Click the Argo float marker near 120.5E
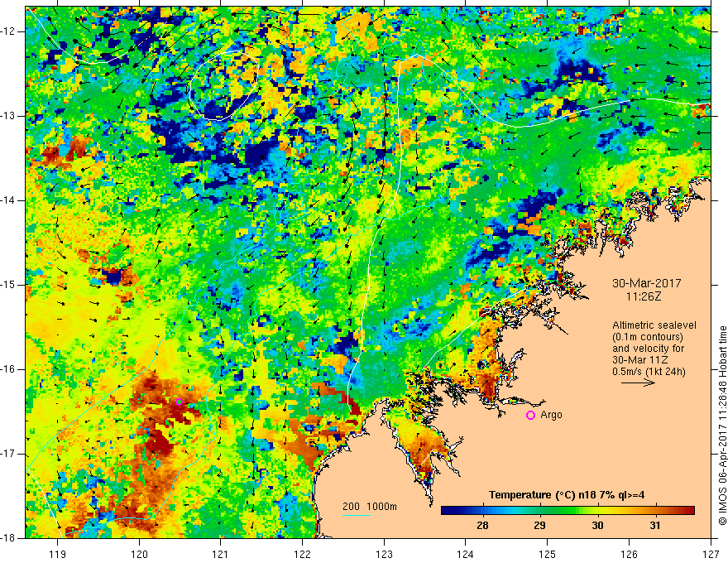Viewport: 728px width, 563px height. [x=180, y=402]
